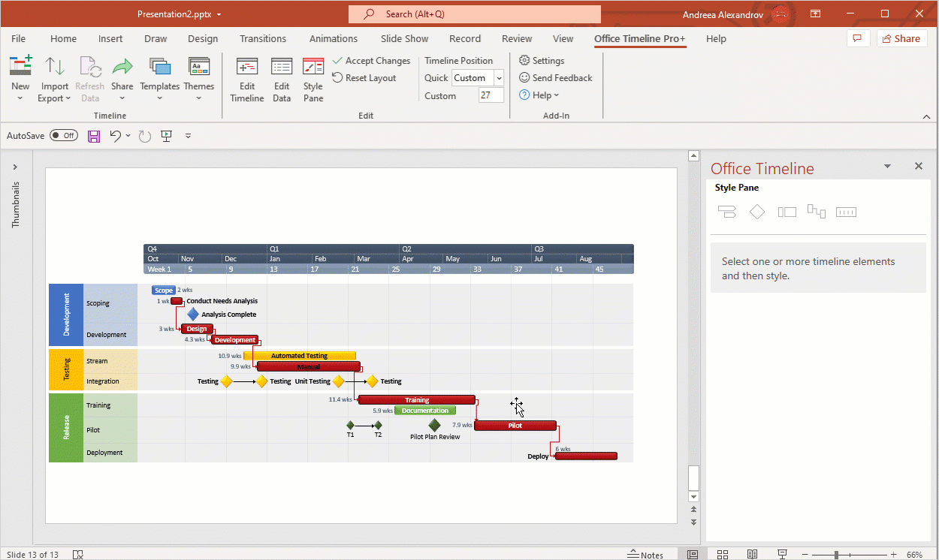Click the Save icon in quick access toolbar
The image size is (939, 560).
(x=94, y=136)
